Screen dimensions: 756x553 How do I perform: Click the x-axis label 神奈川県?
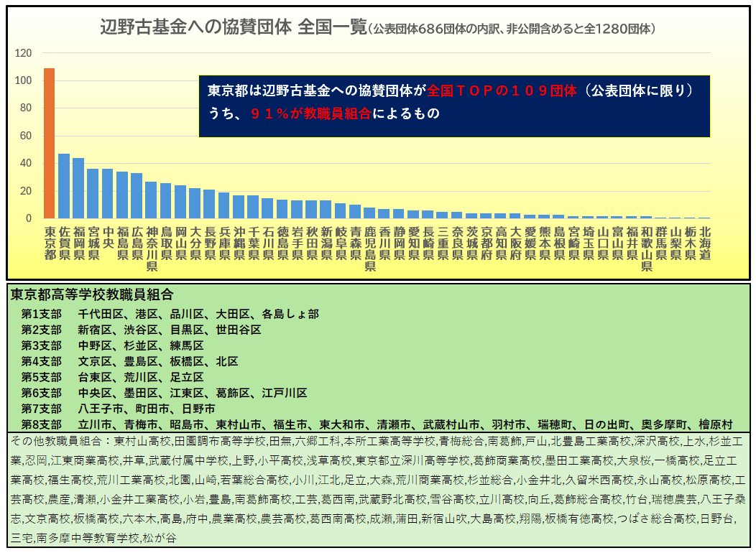click(152, 249)
